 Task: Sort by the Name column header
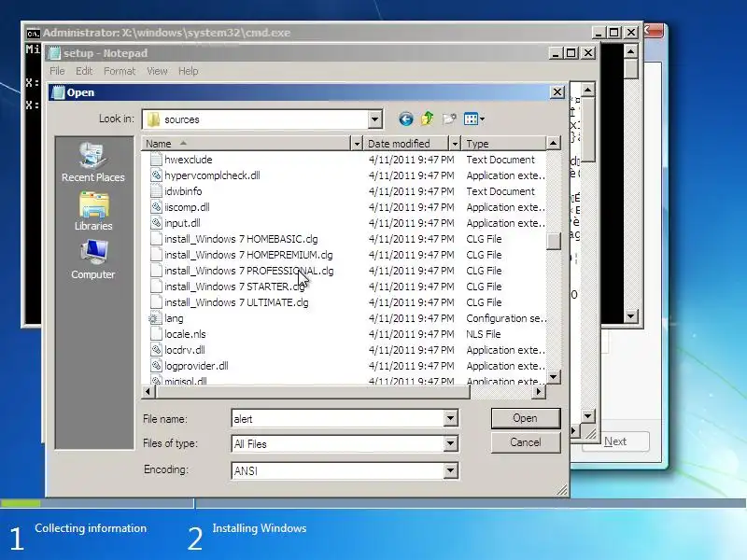click(x=246, y=144)
